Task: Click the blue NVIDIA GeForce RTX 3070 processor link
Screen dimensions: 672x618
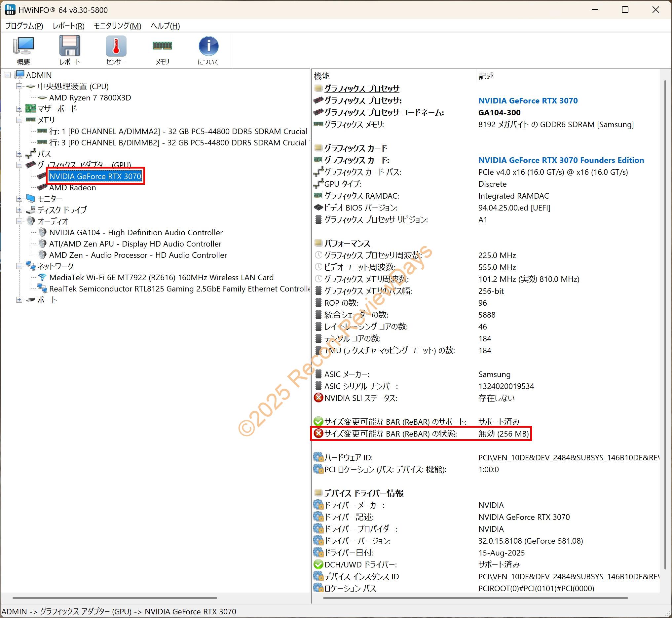Action: (528, 101)
